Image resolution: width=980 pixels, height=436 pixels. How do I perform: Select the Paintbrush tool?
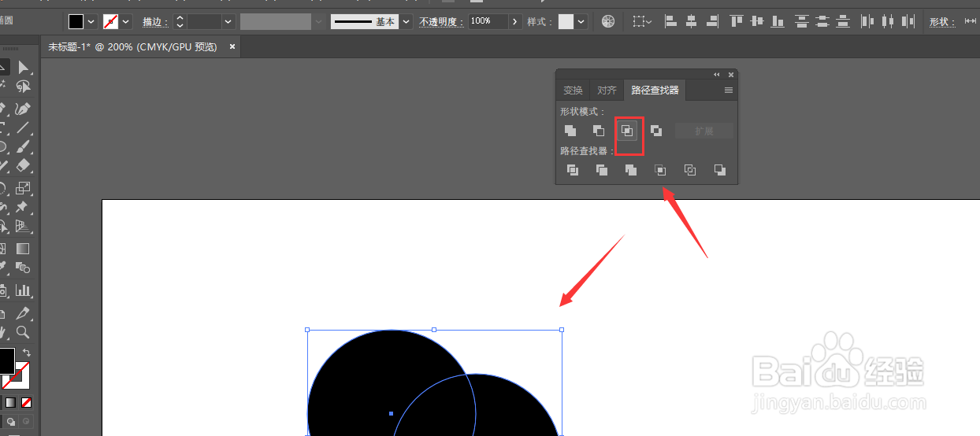point(23,146)
